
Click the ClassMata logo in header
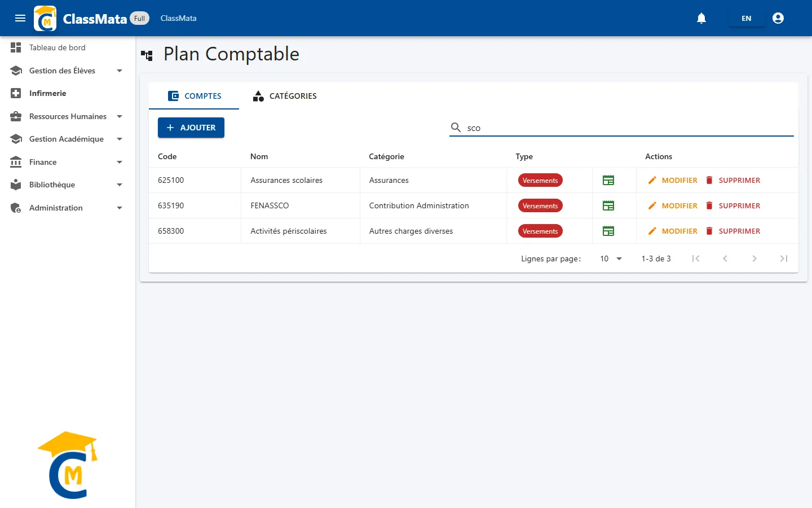tap(45, 18)
